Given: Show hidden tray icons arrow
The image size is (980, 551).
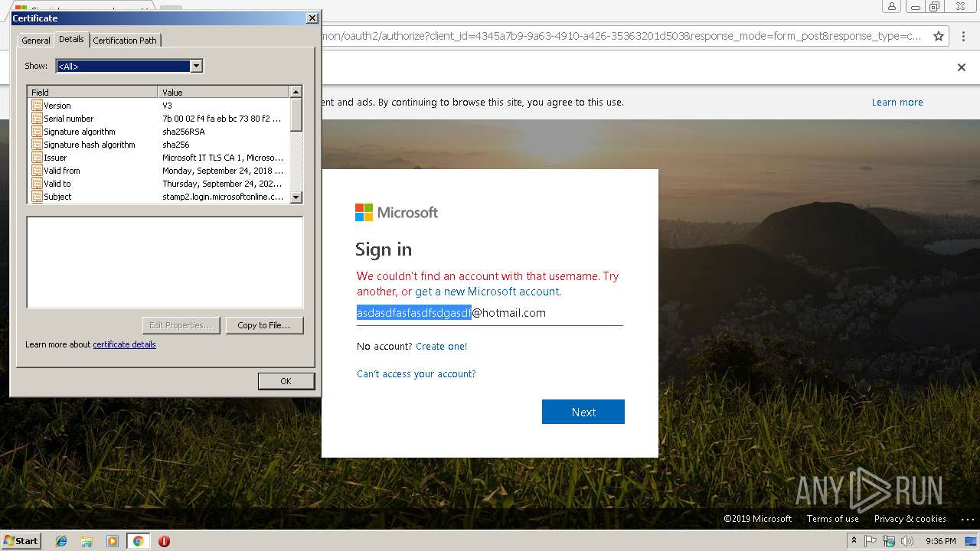Looking at the screenshot, I should pos(854,541).
